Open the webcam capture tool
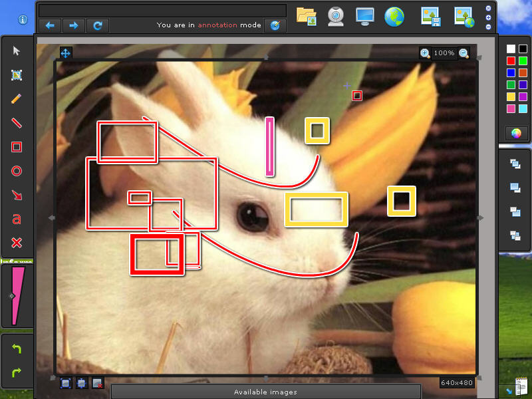 (x=335, y=17)
